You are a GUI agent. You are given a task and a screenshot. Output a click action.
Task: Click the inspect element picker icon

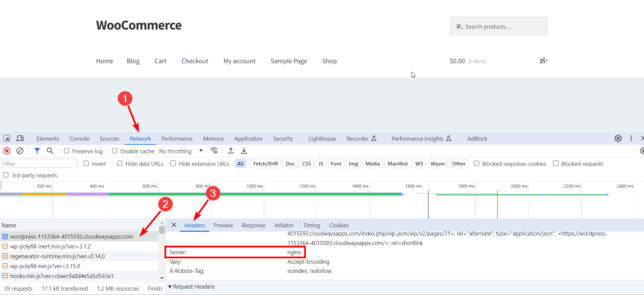click(x=7, y=139)
